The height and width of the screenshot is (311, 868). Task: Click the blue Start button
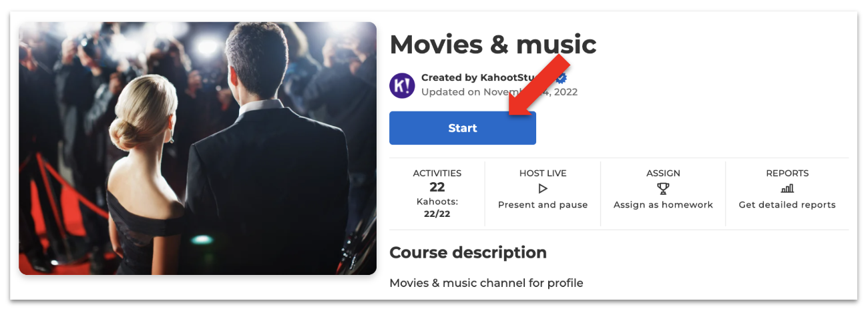pyautogui.click(x=462, y=128)
